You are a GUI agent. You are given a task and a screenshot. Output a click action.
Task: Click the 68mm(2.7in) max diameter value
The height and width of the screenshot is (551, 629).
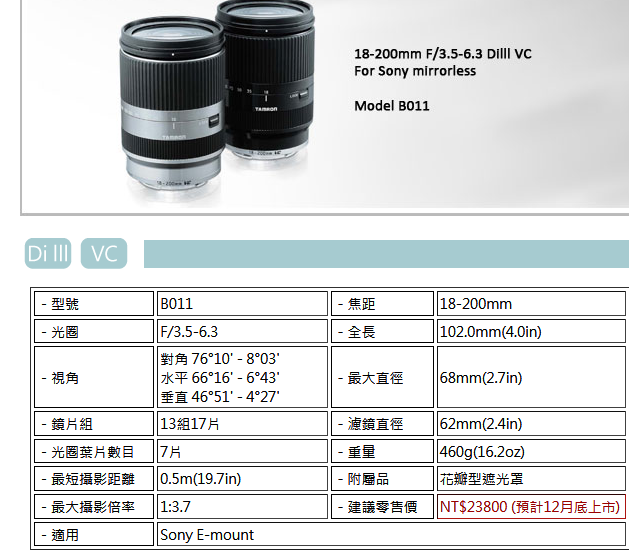point(481,377)
